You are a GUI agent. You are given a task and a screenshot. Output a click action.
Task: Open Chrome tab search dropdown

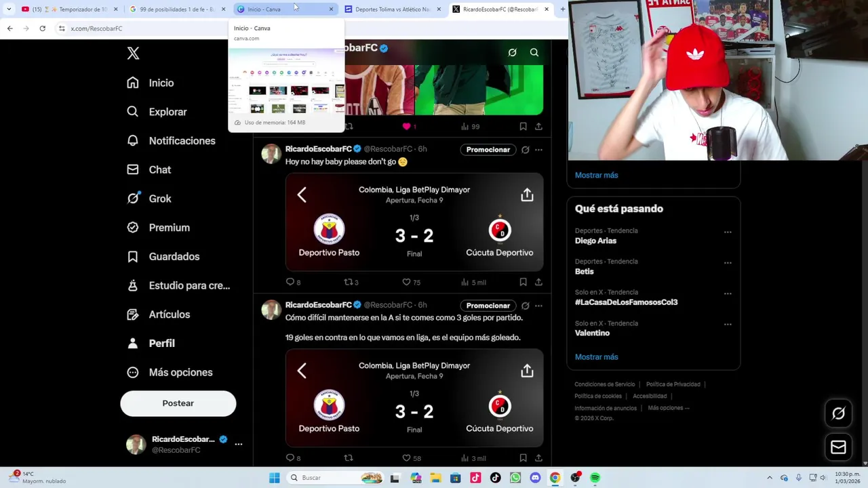pos(9,9)
